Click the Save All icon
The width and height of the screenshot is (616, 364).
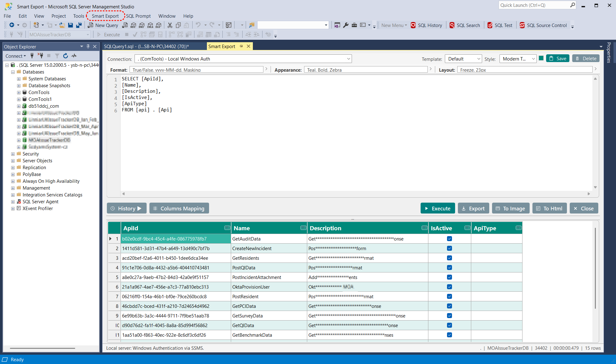tap(79, 25)
